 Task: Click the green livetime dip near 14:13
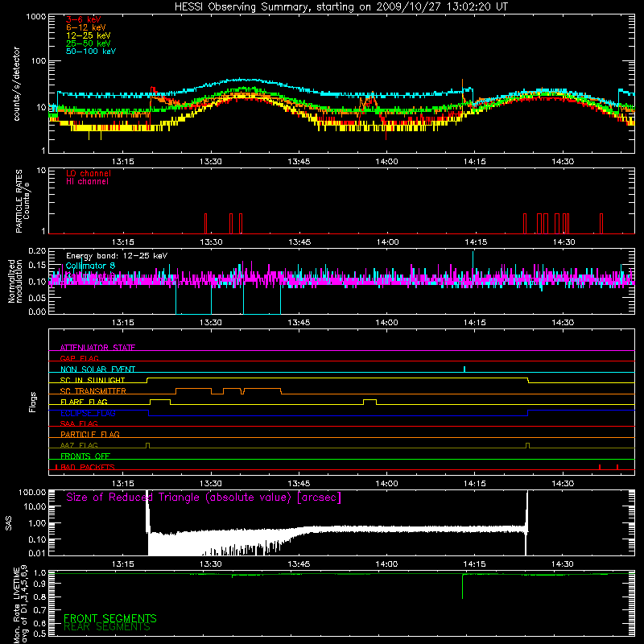click(462, 586)
